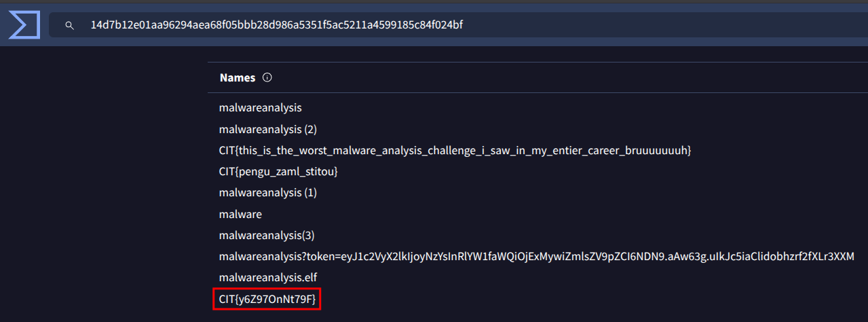Screen dimensions: 868x322
Task: Click the Names section heading
Action: coord(238,77)
